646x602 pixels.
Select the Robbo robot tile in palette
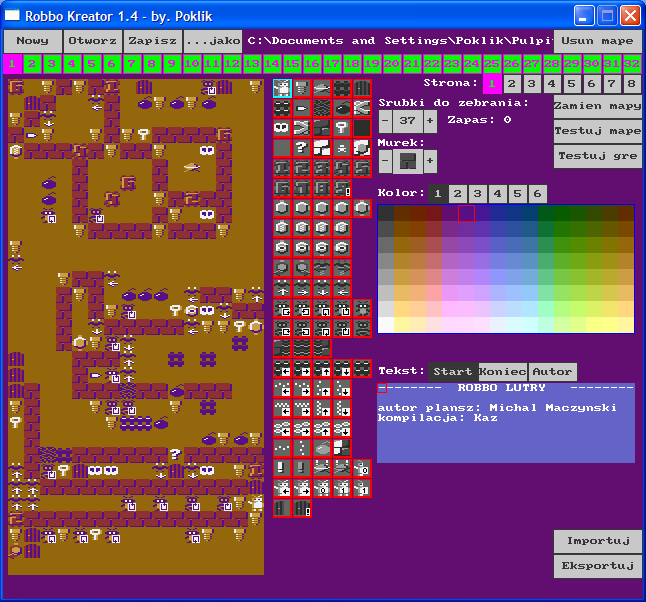(282, 88)
